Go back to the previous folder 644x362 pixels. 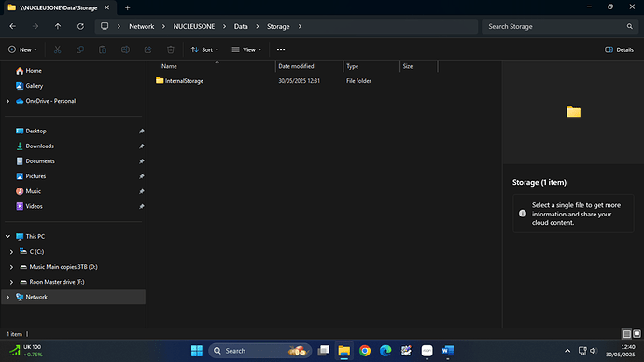pos(13,26)
